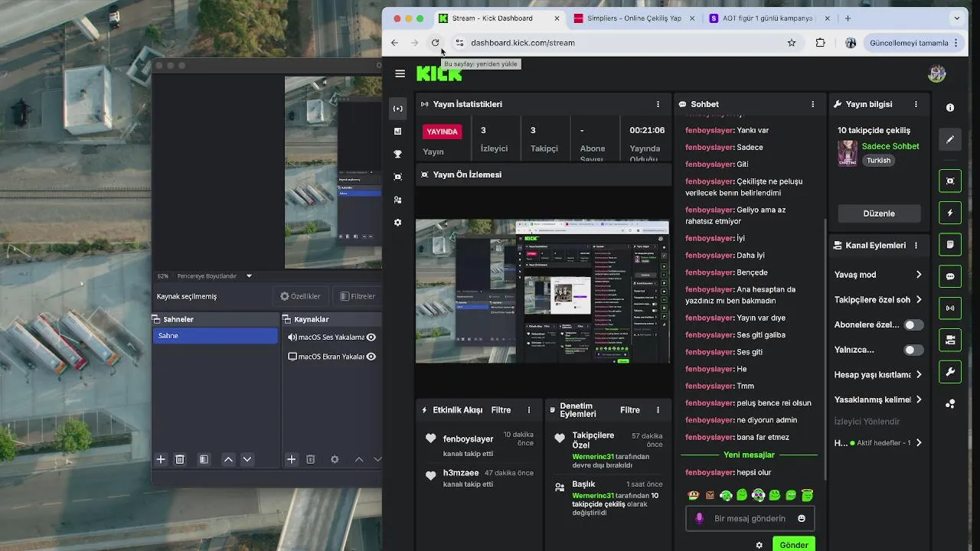
Task: Expand Yasaklanmış kelimeler options
Action: point(919,399)
